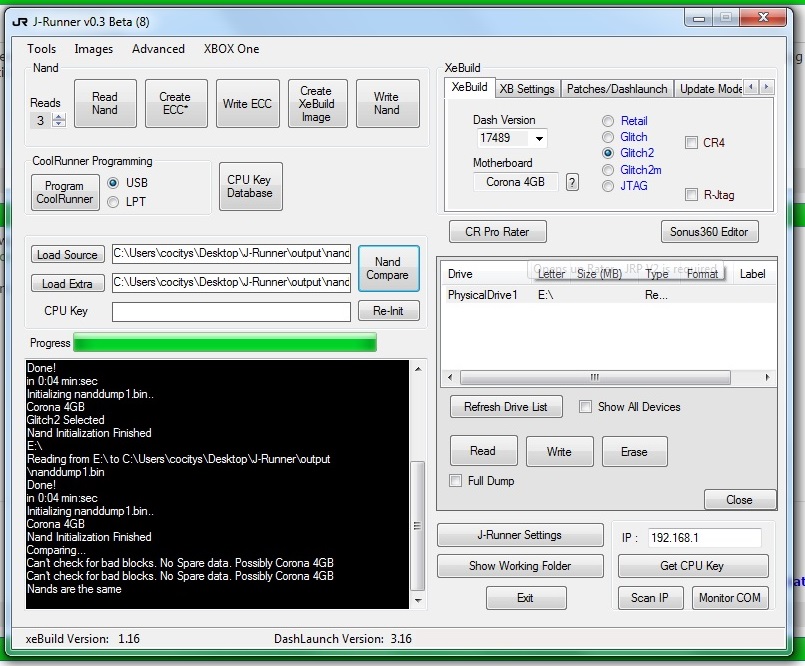Open the Advanced menu

158,49
